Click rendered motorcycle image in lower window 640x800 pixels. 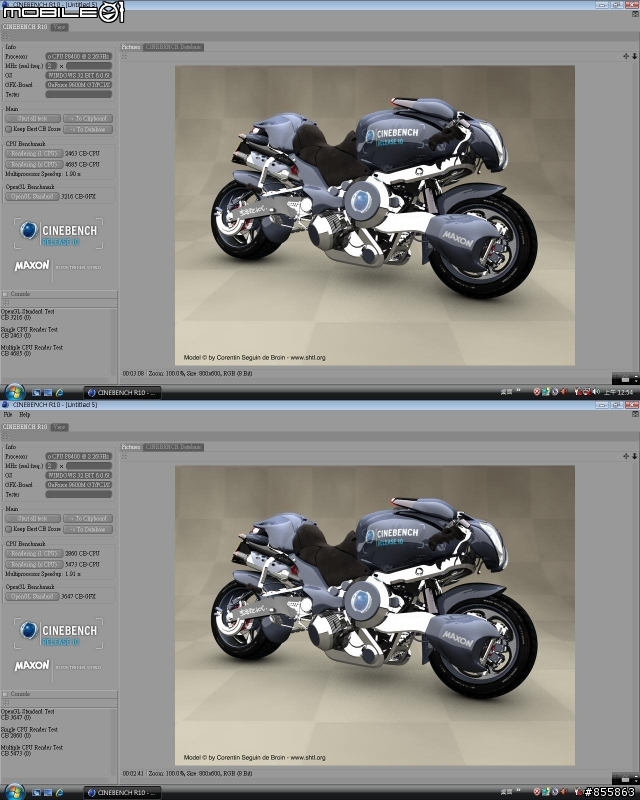375,615
